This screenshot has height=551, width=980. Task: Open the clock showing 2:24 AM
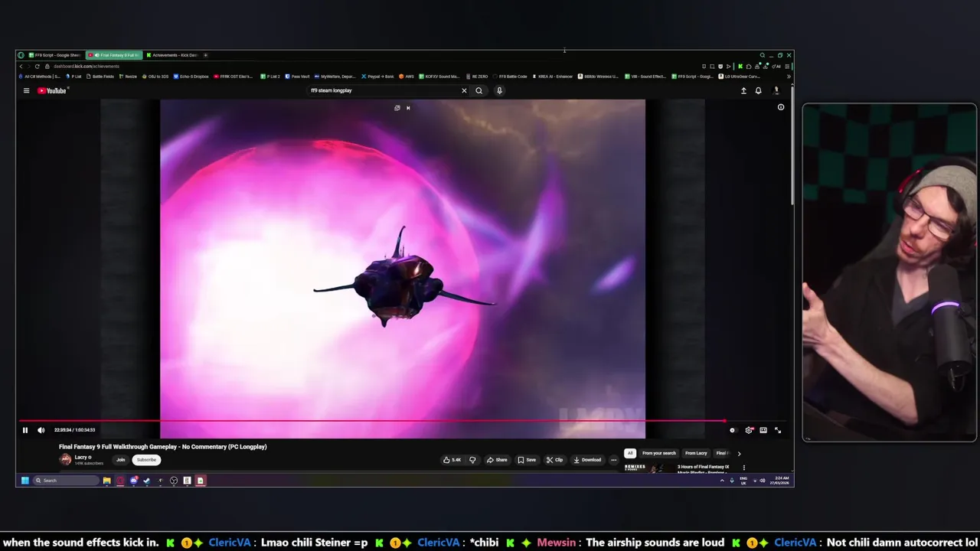779,481
